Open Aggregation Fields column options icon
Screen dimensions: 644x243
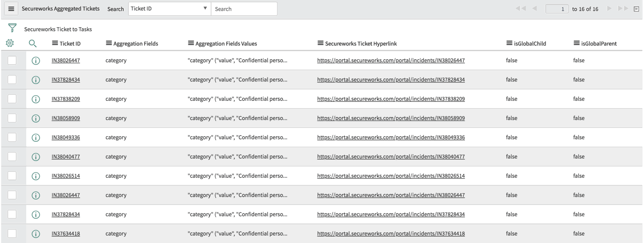[x=109, y=43]
